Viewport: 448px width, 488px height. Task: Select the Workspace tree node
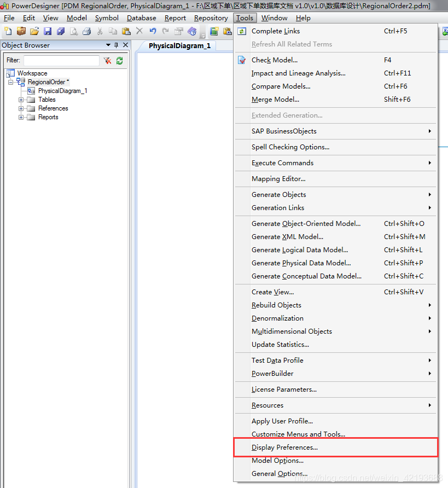pos(32,73)
